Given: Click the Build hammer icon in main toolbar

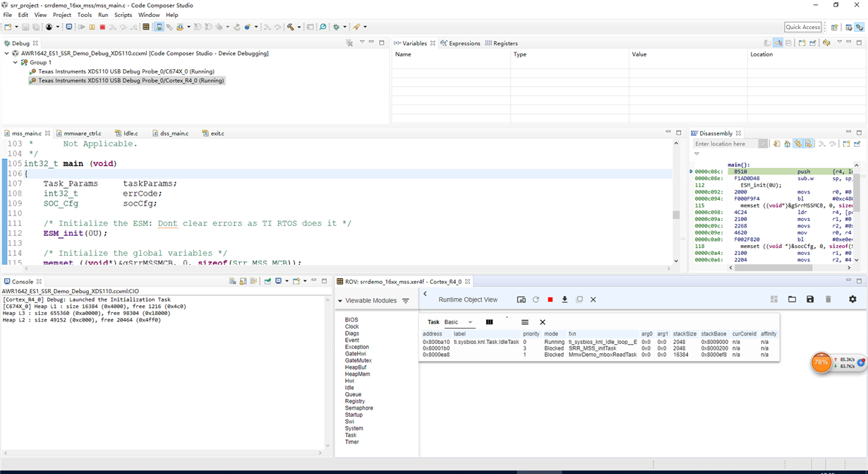Looking at the screenshot, I should [x=290, y=27].
